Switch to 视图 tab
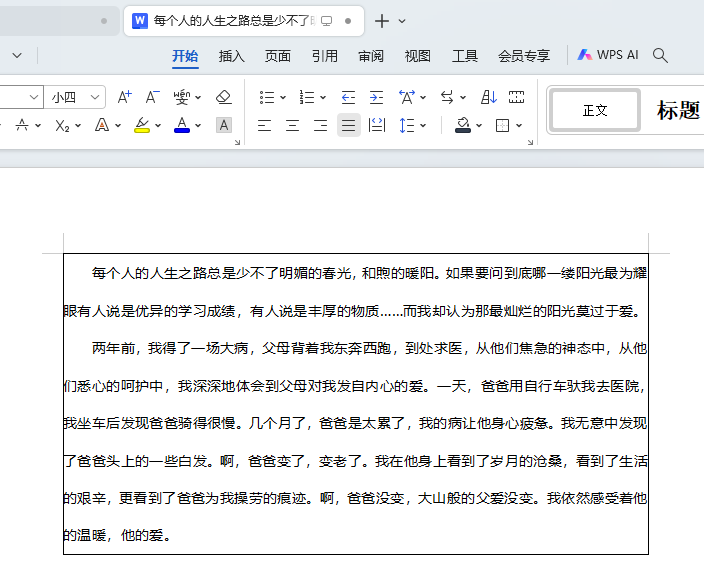The width and height of the screenshot is (704, 563). point(418,56)
